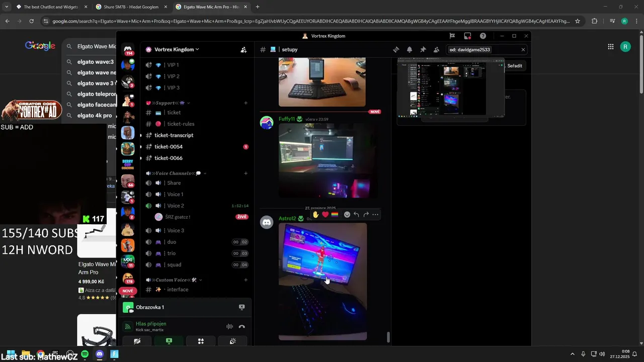Switch to The best ChatBot and Widgets tab
The height and width of the screenshot is (362, 644).
coord(52,7)
